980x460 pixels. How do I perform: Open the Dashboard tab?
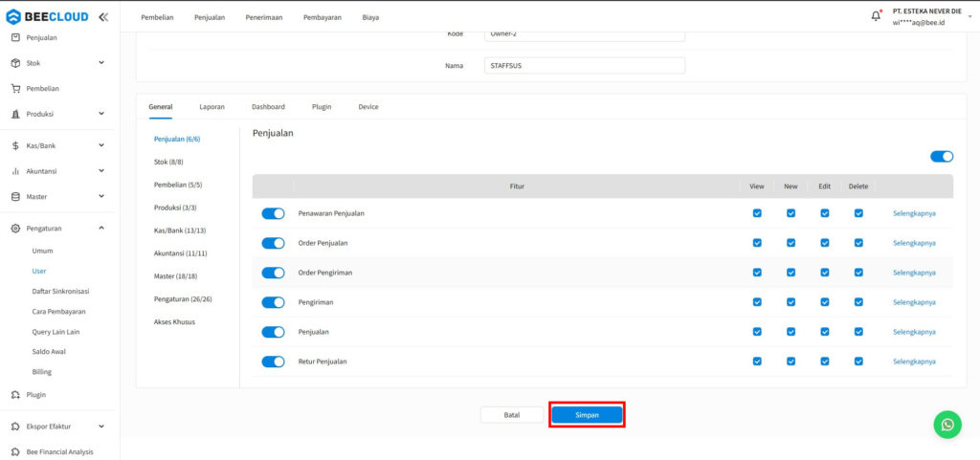click(x=268, y=106)
